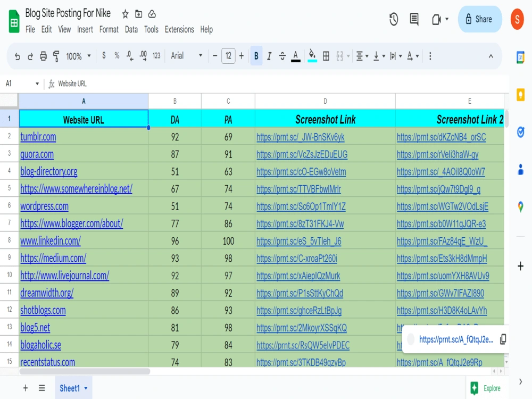Click the Google Sheets home logo

[x=14, y=21]
